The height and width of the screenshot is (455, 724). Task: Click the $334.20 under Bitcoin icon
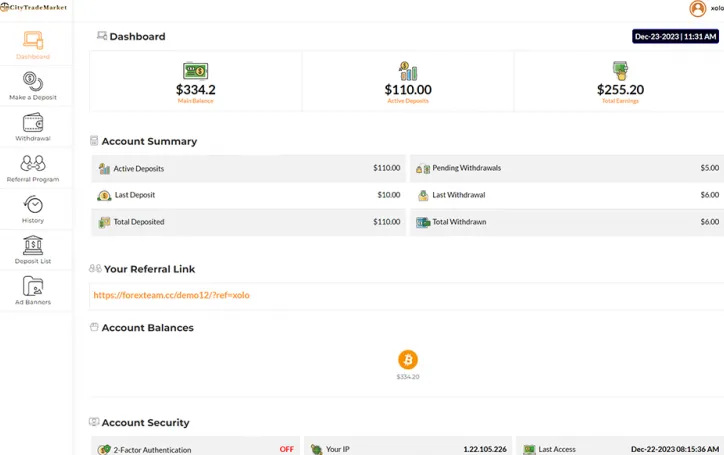(408, 376)
